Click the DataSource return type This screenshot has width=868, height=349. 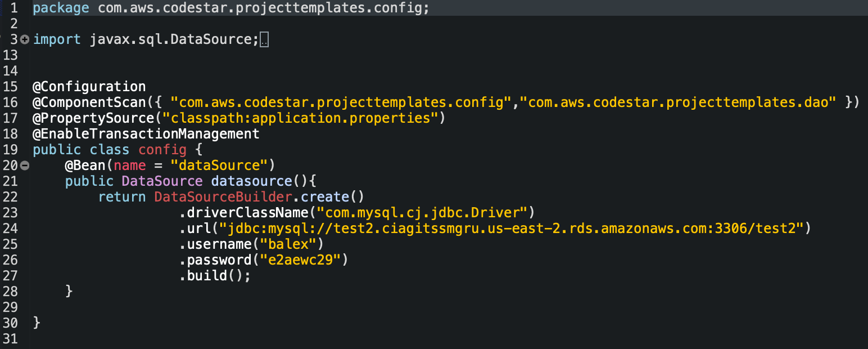tap(162, 181)
